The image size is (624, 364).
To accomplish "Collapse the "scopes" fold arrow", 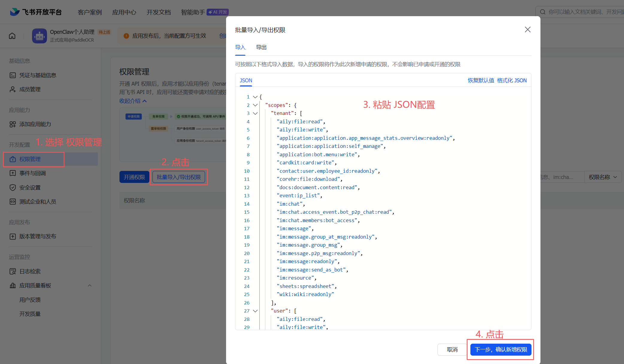I will click(x=255, y=105).
